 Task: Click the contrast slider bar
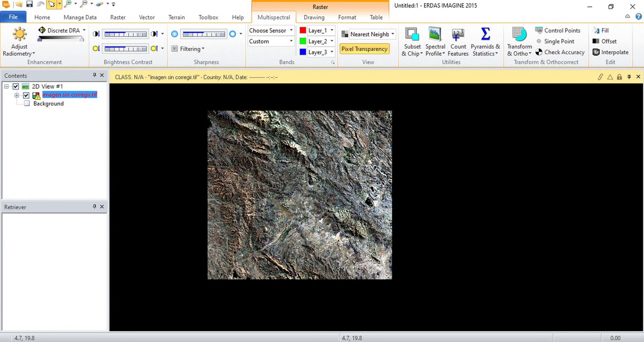click(126, 34)
